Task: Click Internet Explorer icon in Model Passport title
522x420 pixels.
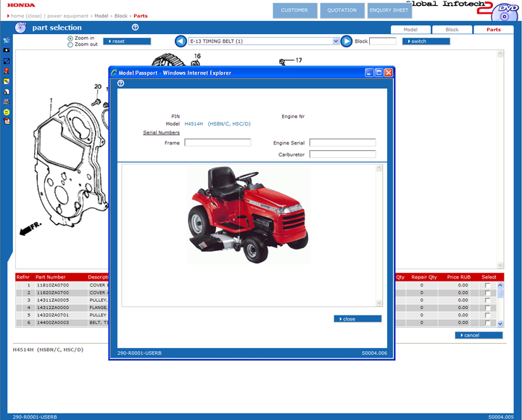Action: 115,73
